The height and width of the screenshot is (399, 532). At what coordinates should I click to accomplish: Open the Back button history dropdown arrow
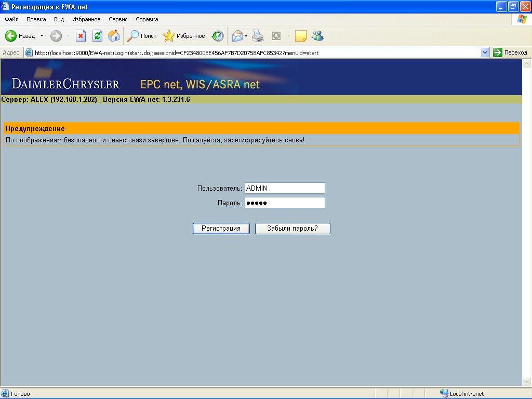click(x=42, y=36)
